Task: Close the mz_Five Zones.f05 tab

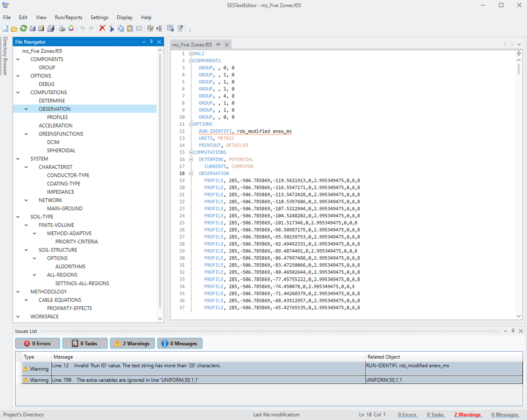Action: 227,45
